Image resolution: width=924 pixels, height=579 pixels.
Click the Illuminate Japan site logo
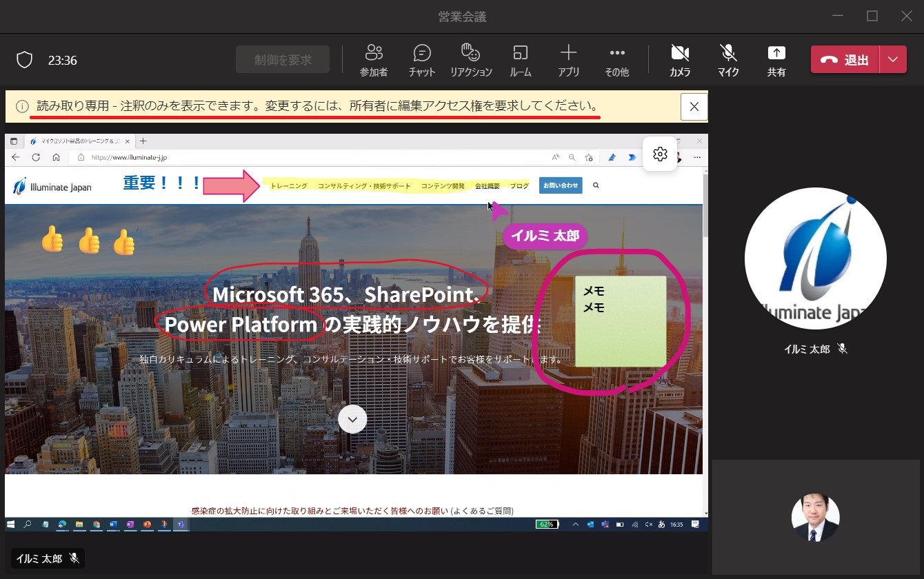52,186
